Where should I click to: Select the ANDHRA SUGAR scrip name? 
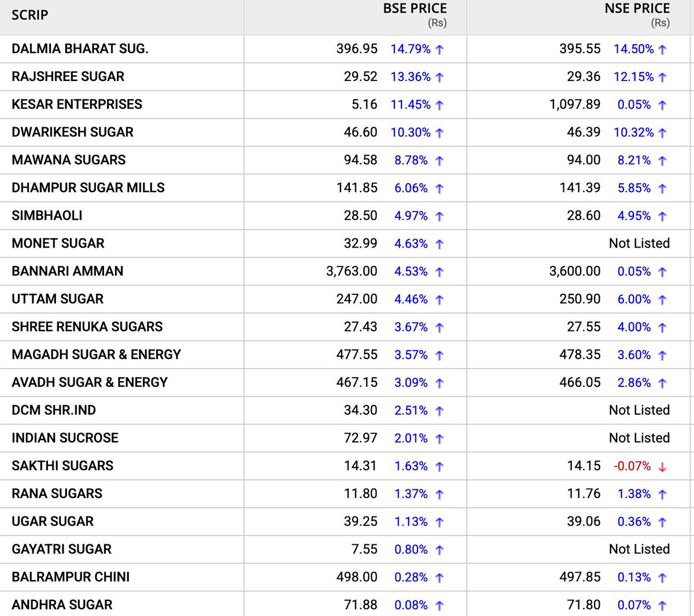click(62, 604)
